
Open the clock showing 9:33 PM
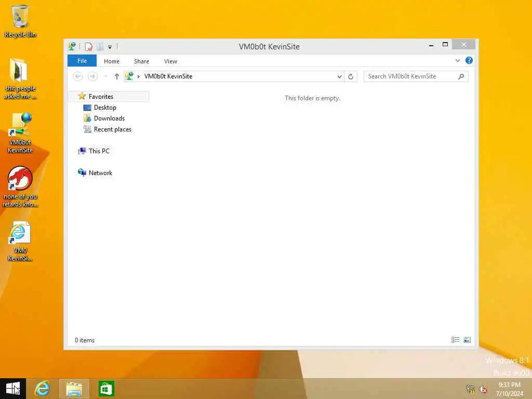[x=509, y=389]
